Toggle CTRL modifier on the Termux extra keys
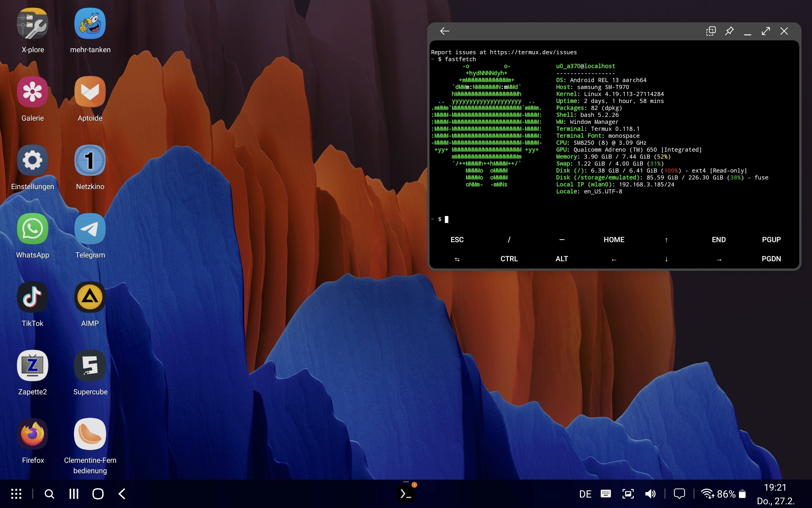812x508 pixels. (x=509, y=259)
